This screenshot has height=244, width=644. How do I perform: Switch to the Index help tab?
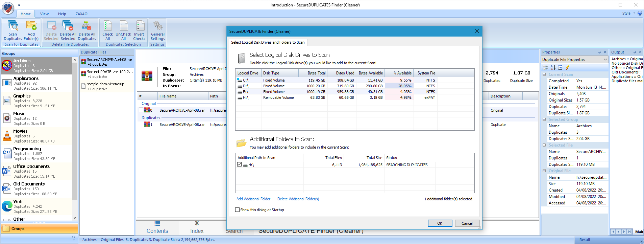click(197, 227)
